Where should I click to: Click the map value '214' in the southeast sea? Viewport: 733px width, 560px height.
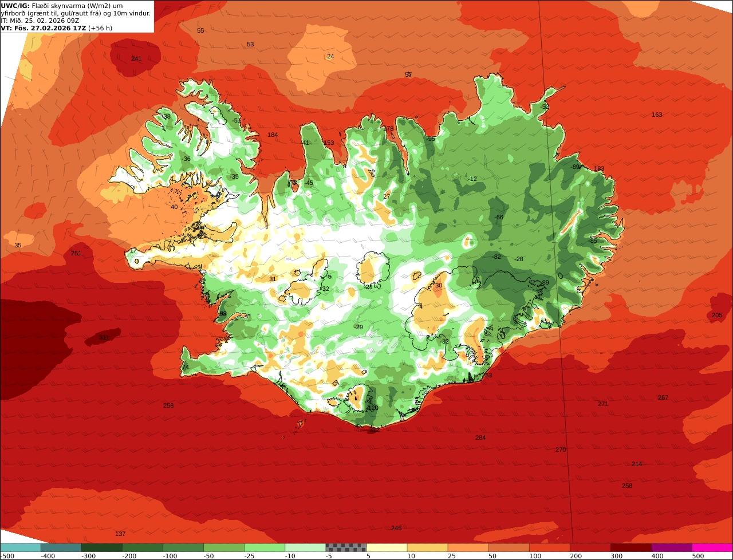coord(637,464)
